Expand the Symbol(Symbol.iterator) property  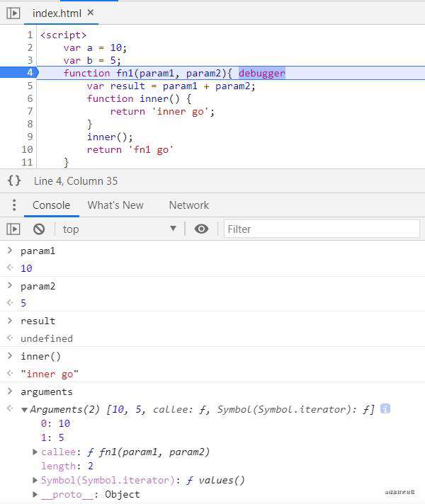point(35,480)
